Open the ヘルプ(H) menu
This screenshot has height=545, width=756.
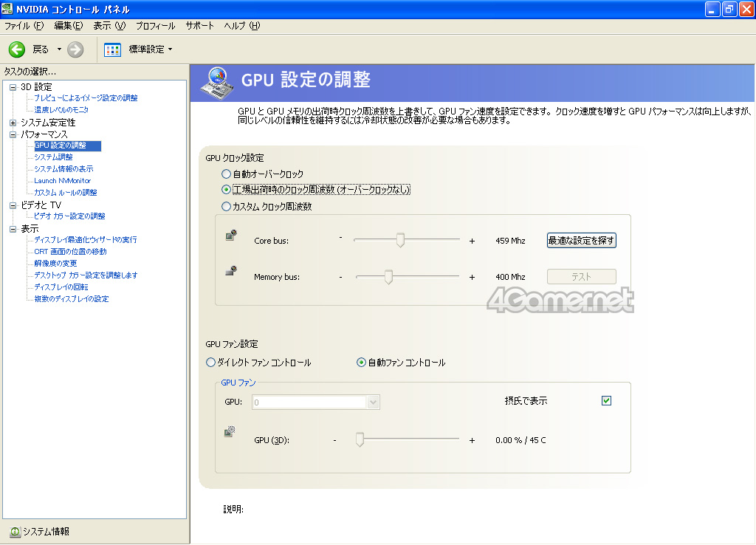pyautogui.click(x=242, y=26)
